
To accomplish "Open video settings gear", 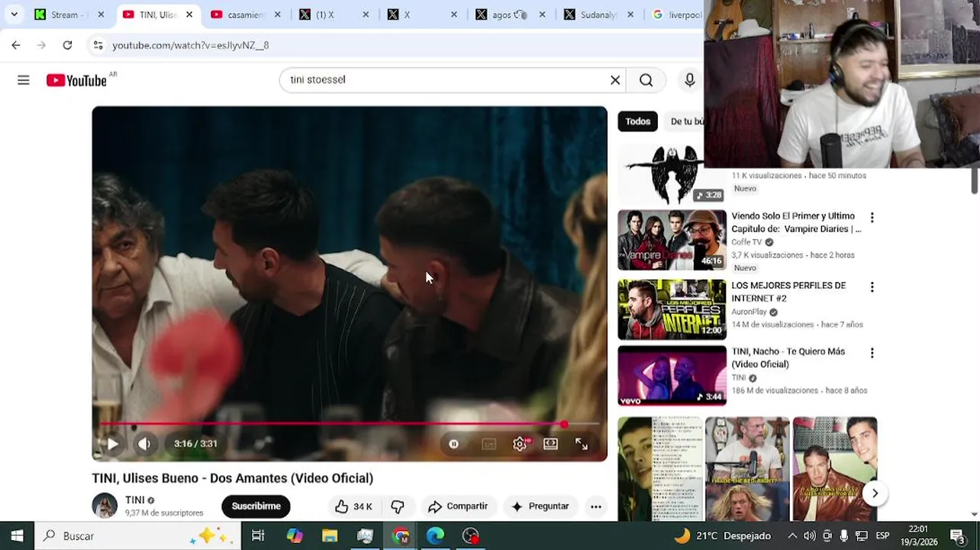I will (x=520, y=444).
